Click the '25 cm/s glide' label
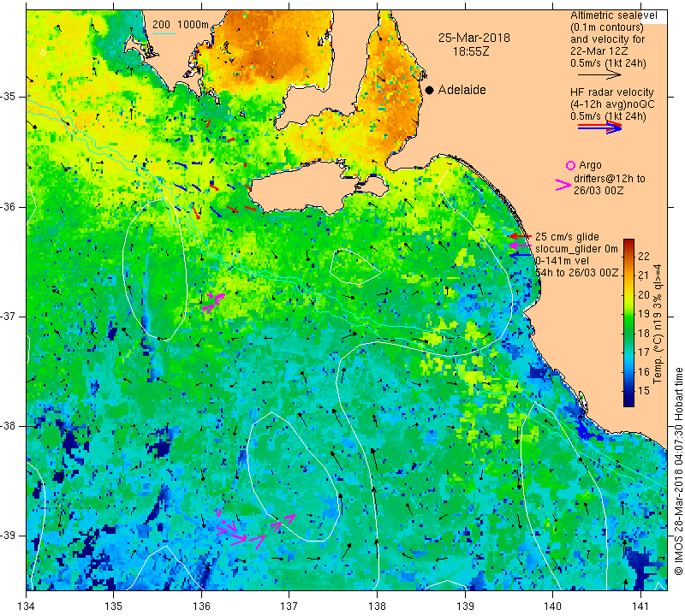Screen dimensions: 685x616 [567, 237]
